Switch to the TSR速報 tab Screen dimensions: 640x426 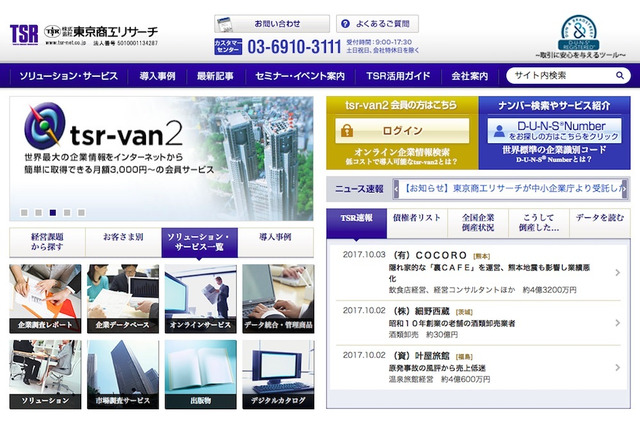[356, 223]
